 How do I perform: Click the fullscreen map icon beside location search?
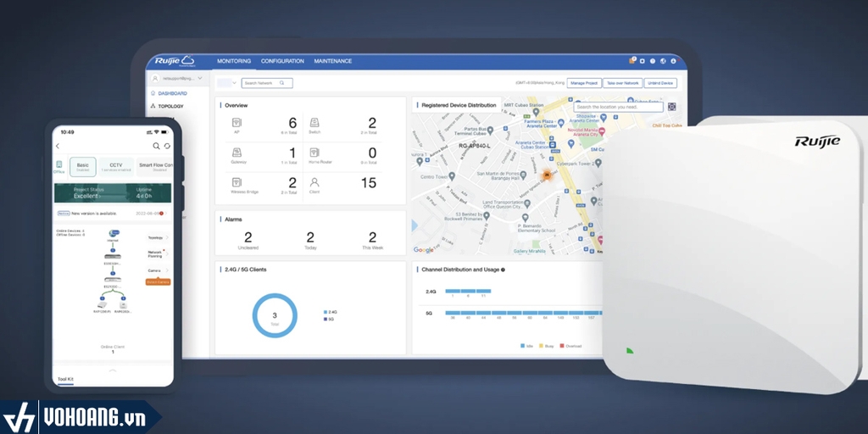click(x=672, y=107)
